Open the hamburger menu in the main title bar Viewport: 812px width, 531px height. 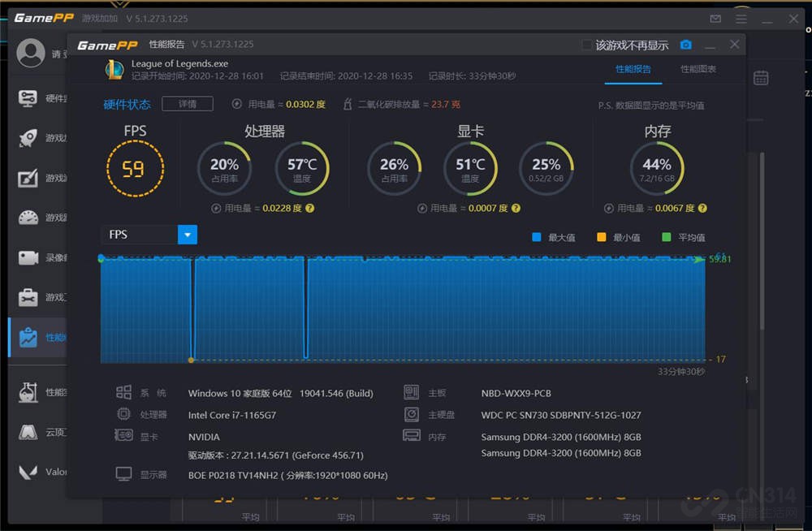741,19
